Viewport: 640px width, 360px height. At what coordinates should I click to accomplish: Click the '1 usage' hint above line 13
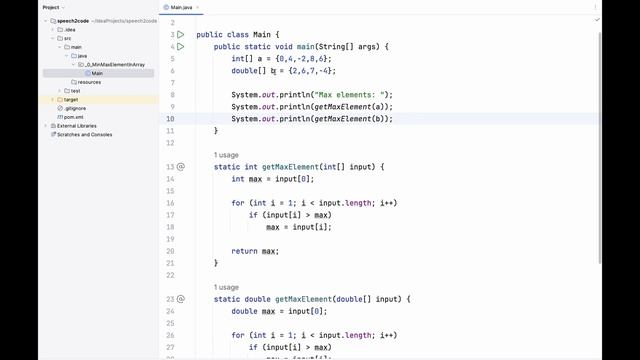pyautogui.click(x=226, y=155)
